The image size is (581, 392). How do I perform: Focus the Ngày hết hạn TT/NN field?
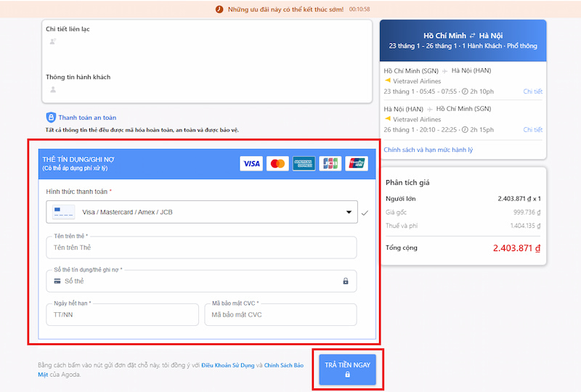[x=122, y=314]
